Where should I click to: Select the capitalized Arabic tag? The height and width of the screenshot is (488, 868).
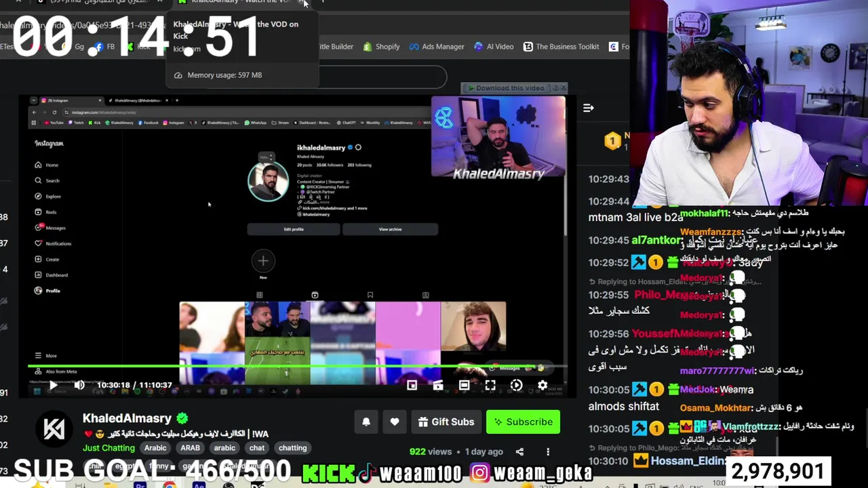(155, 448)
